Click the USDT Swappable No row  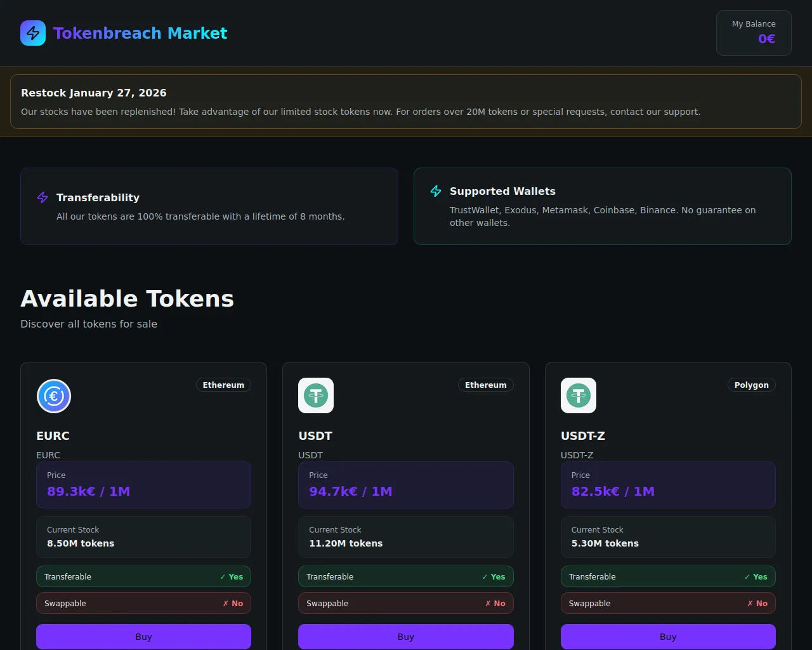point(405,603)
